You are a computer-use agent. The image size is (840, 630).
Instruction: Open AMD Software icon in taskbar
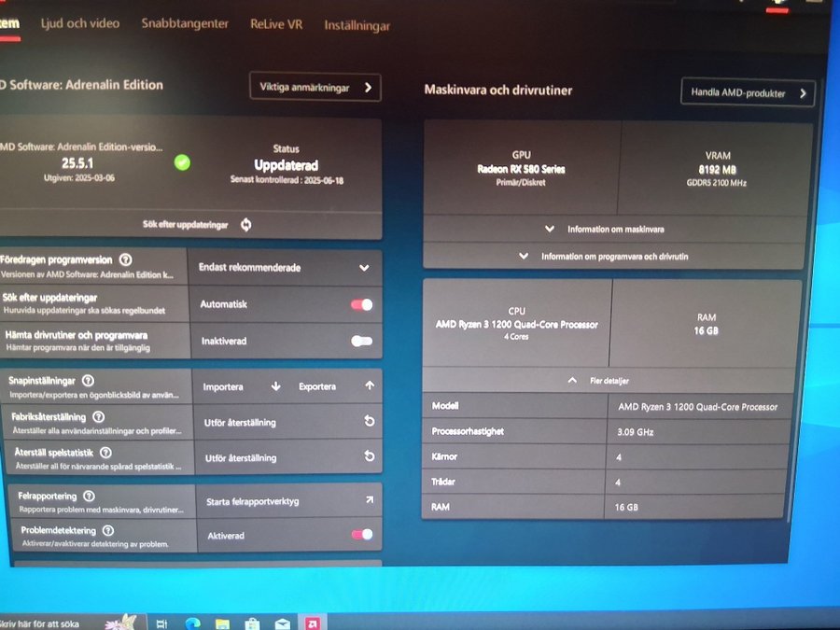313,623
